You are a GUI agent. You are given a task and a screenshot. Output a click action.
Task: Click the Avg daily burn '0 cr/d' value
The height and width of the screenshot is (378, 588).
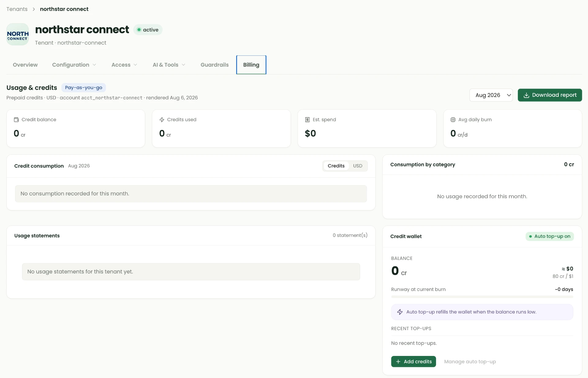click(459, 134)
